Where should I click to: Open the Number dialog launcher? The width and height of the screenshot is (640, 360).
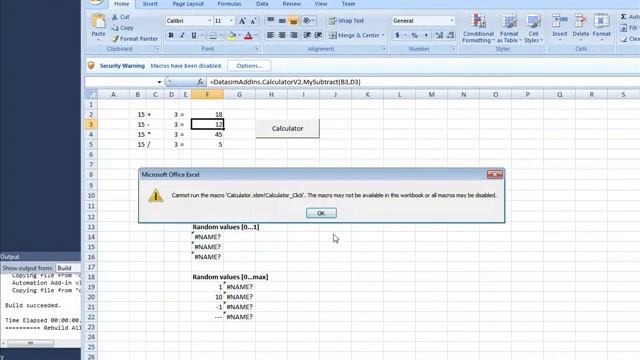453,49
